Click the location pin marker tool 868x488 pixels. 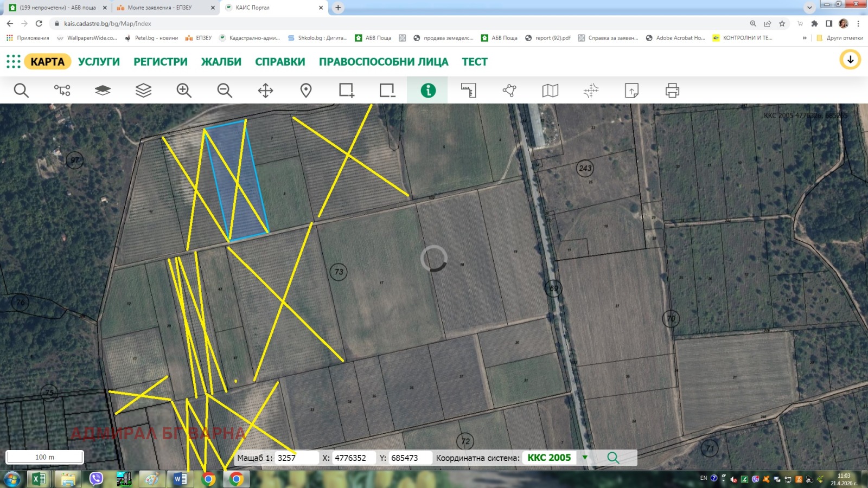[306, 90]
